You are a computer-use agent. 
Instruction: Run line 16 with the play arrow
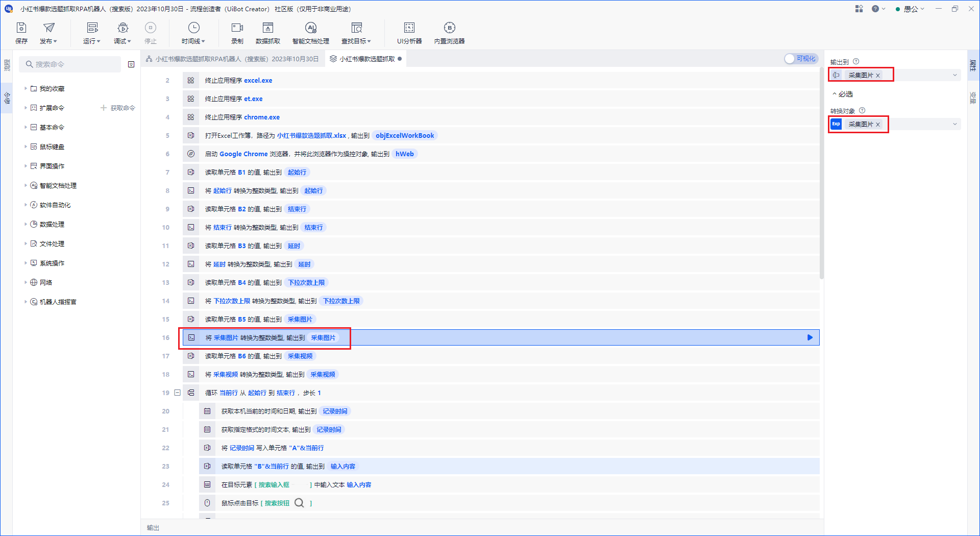pos(810,337)
